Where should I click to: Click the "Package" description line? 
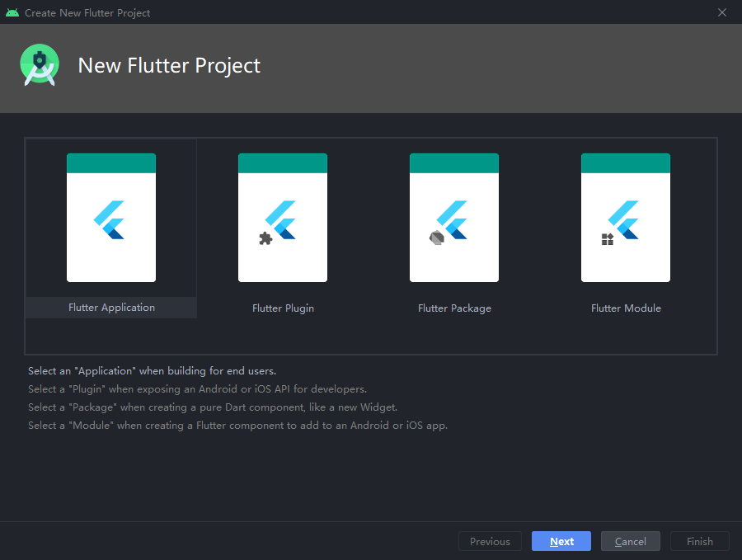coord(213,407)
